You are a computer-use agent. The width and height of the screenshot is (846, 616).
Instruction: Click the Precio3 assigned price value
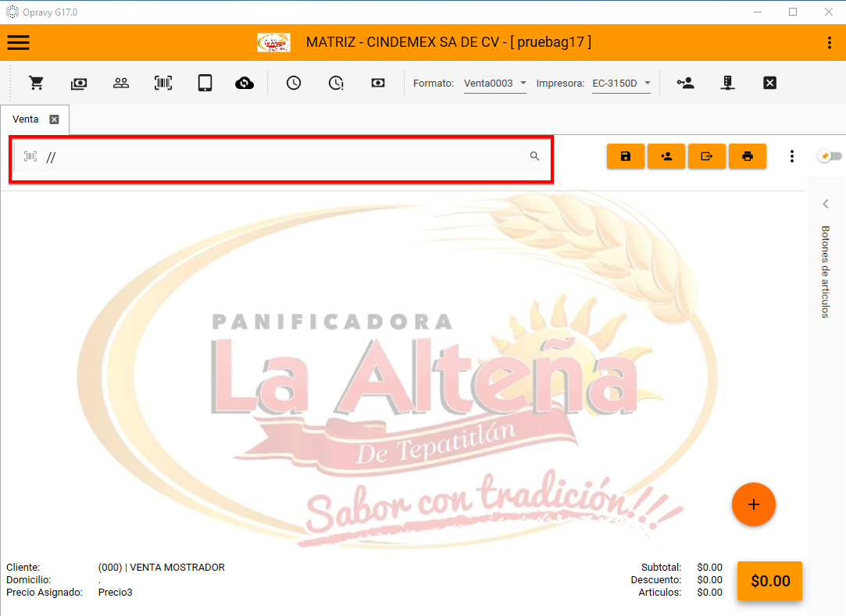point(115,593)
